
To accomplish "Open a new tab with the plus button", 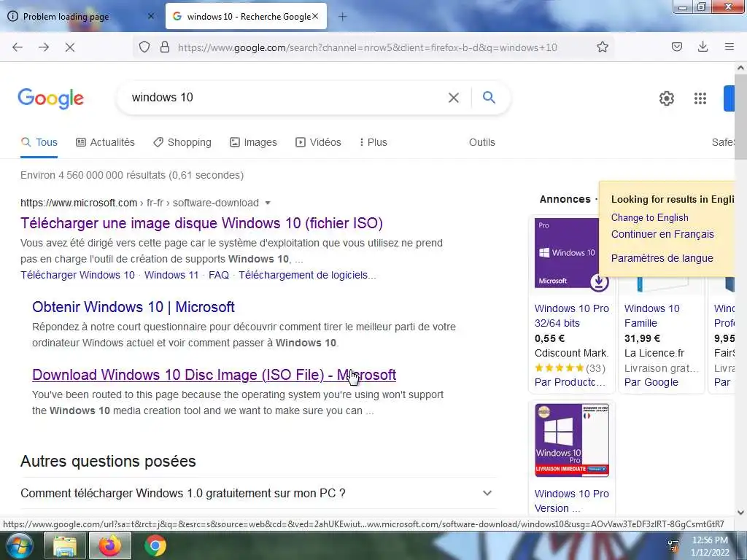I will click(x=342, y=17).
